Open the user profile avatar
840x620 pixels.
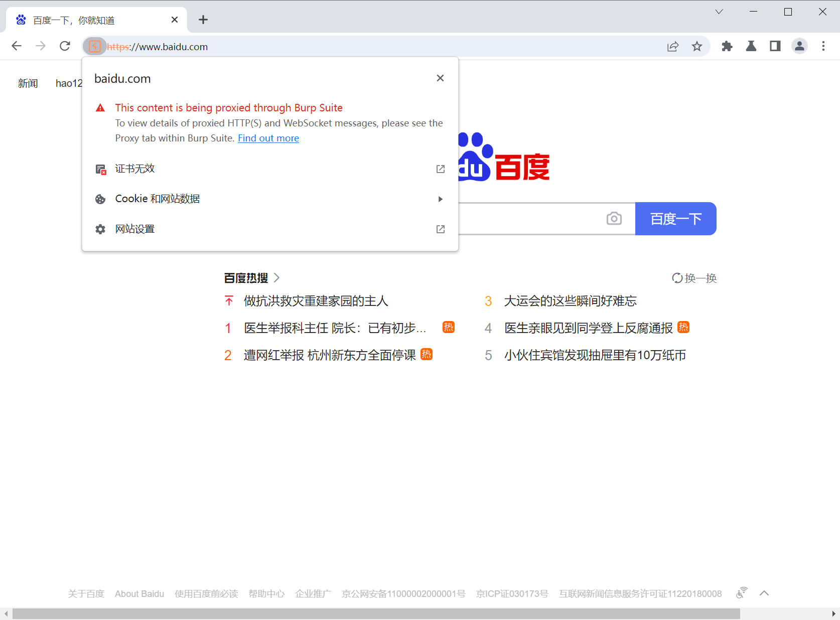[x=799, y=47]
